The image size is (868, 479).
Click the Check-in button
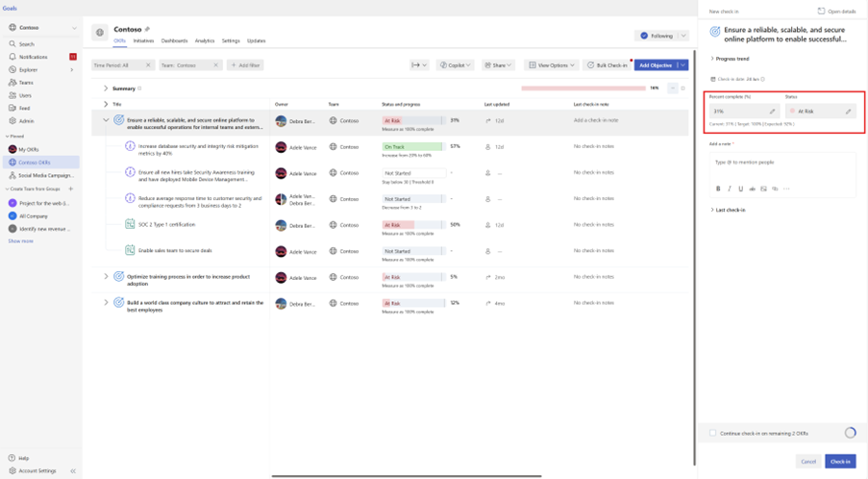(x=840, y=462)
